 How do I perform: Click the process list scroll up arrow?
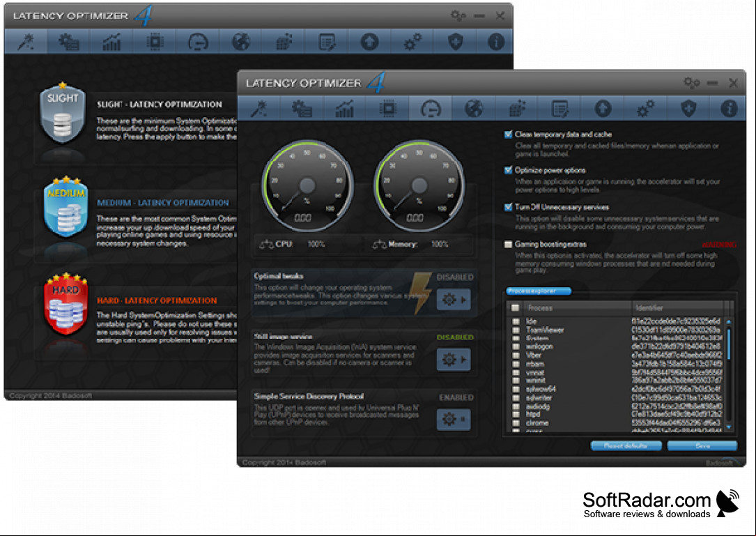pos(729,322)
